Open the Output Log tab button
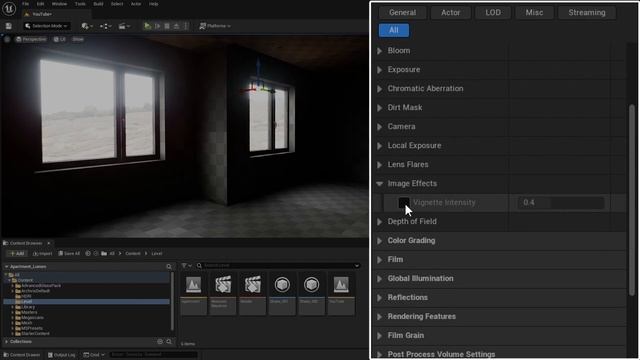This screenshot has height=360, width=640. click(x=62, y=355)
